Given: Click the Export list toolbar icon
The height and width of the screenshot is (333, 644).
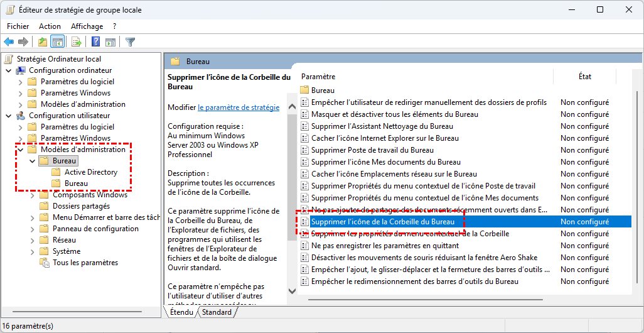Looking at the screenshot, I should tap(77, 42).
